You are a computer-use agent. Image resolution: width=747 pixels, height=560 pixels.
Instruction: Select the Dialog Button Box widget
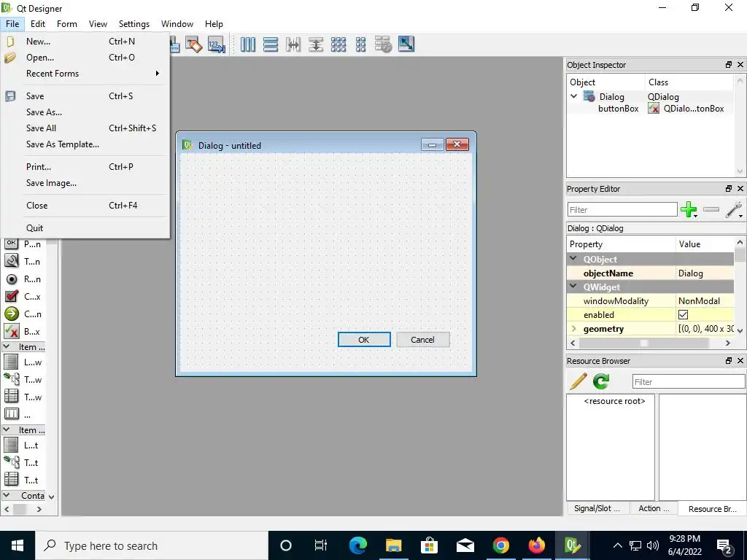pyautogui.click(x=23, y=331)
